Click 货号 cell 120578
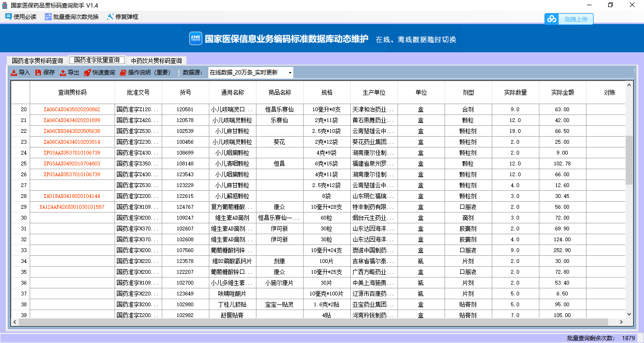 [x=185, y=120]
